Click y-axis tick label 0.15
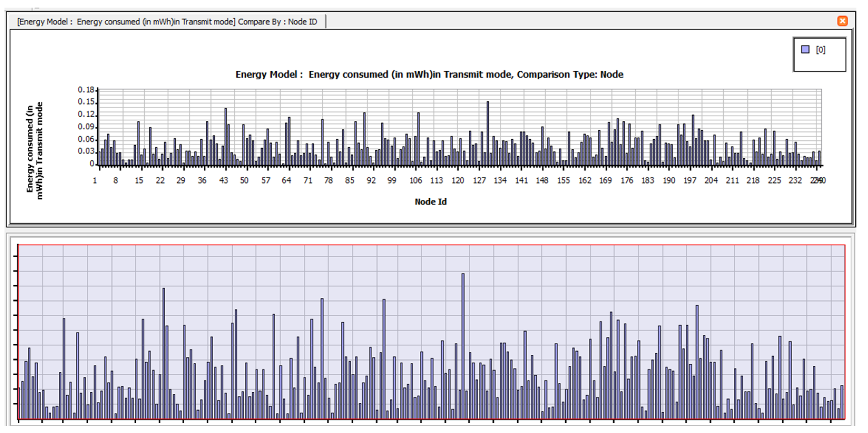 tap(86, 102)
